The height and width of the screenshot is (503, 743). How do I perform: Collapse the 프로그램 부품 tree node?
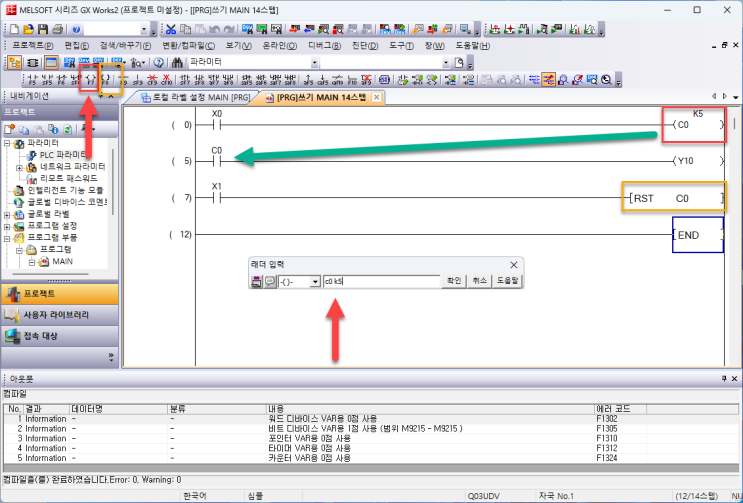(7, 238)
